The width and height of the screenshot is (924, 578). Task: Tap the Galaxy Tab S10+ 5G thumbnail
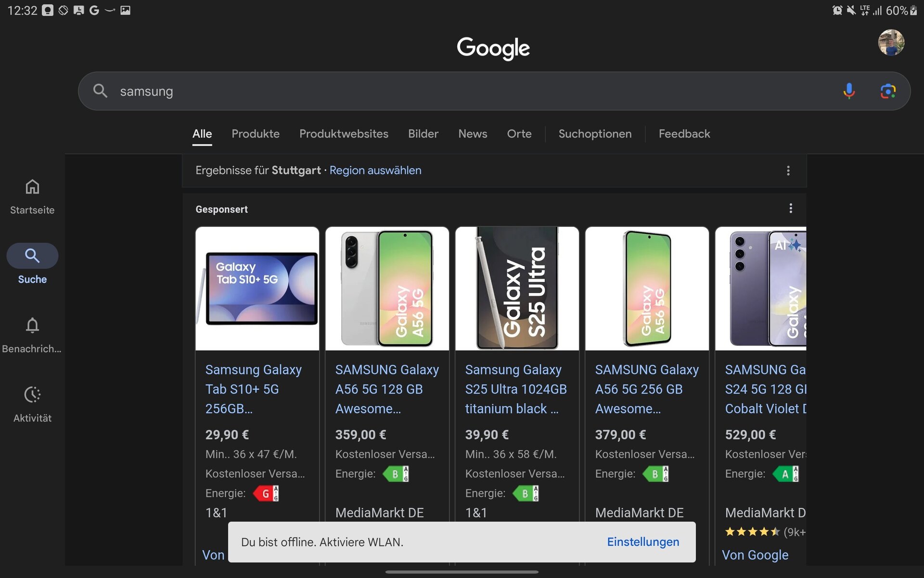tap(257, 289)
